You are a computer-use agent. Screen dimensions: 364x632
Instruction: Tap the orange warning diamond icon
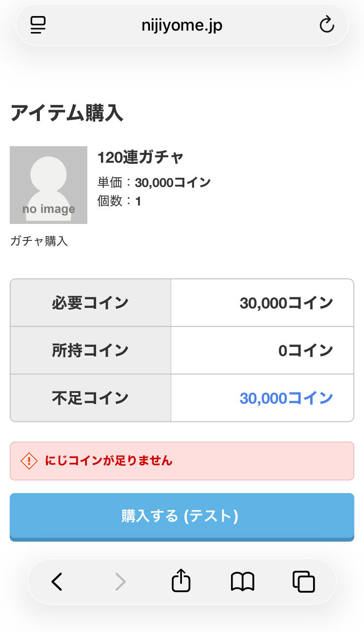29,461
